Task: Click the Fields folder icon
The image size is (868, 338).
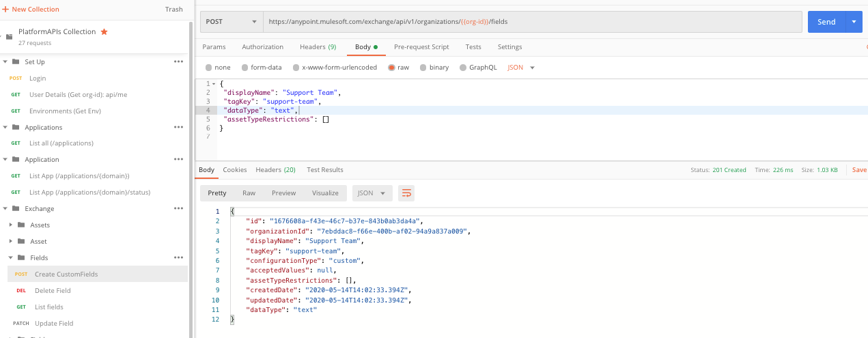Action: tap(21, 257)
